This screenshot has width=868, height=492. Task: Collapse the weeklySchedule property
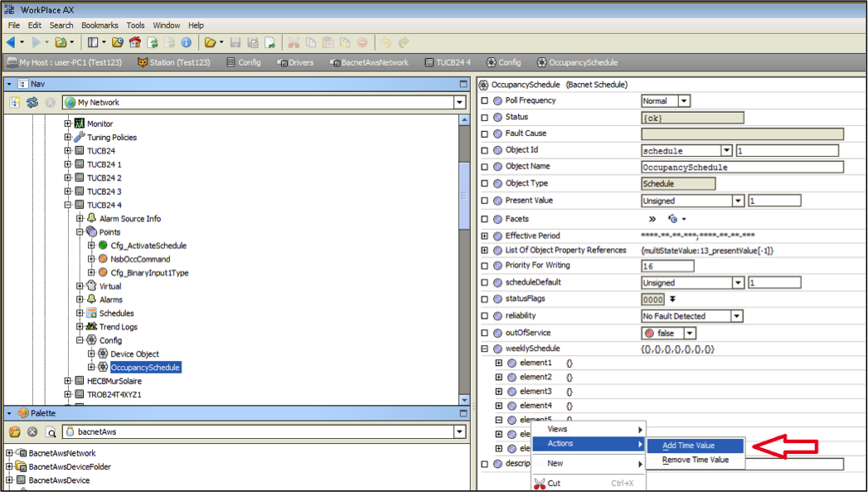pos(485,349)
